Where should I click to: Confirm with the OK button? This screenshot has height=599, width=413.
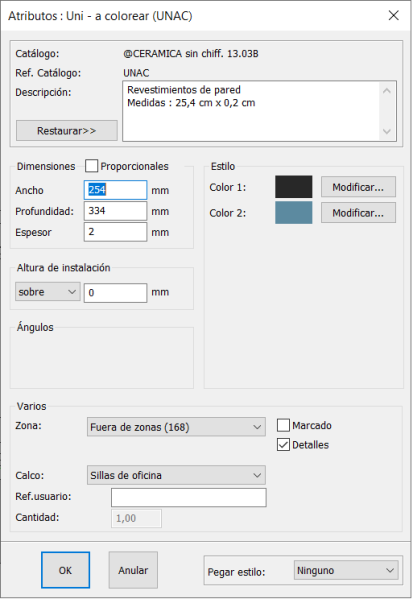pos(65,570)
